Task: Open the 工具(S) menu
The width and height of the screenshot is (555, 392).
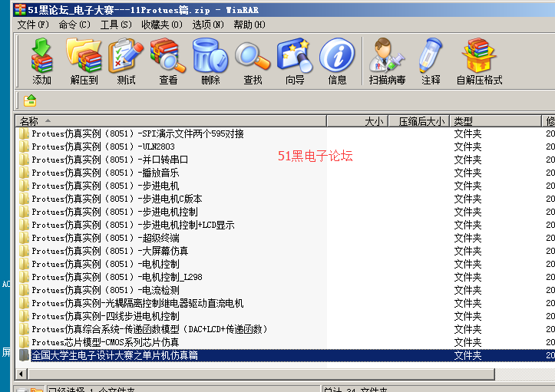Action: 116,25
